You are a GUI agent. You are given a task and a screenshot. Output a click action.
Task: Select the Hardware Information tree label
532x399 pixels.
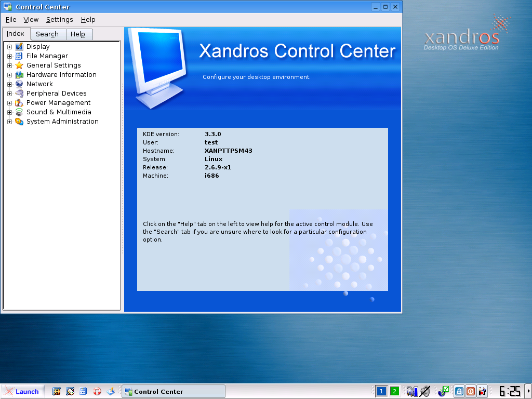click(x=61, y=75)
